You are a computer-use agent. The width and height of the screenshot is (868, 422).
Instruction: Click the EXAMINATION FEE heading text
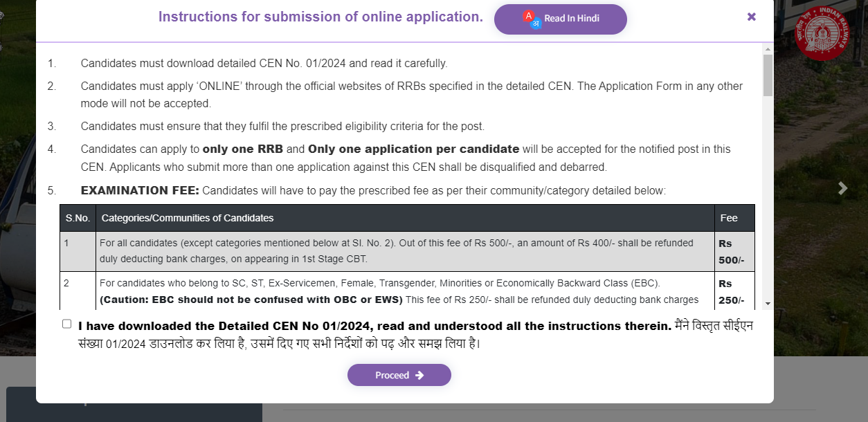click(140, 190)
